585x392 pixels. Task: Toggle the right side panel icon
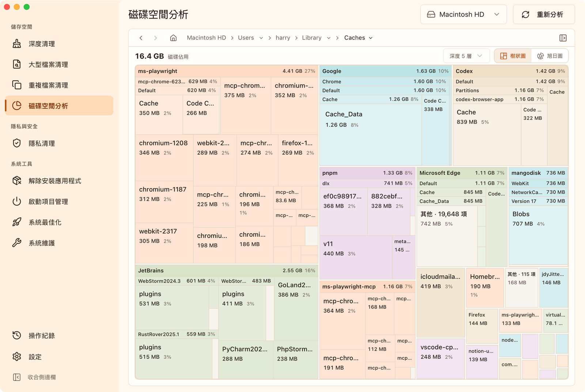click(x=563, y=38)
